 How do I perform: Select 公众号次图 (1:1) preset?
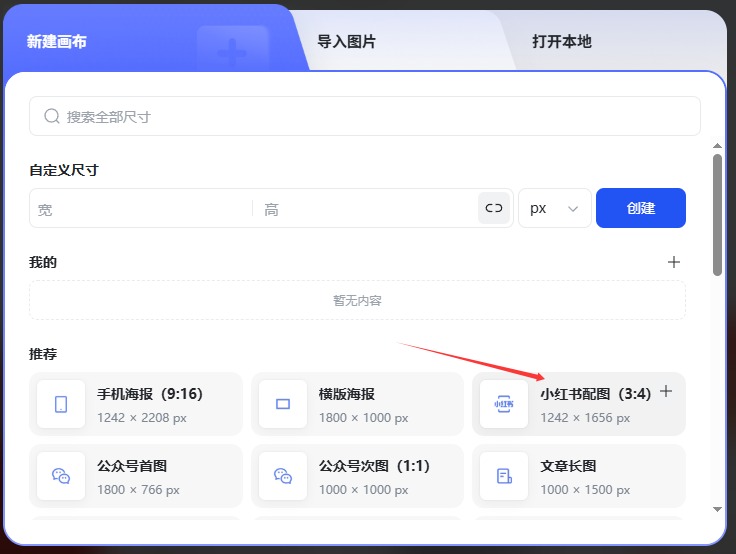(x=357, y=476)
